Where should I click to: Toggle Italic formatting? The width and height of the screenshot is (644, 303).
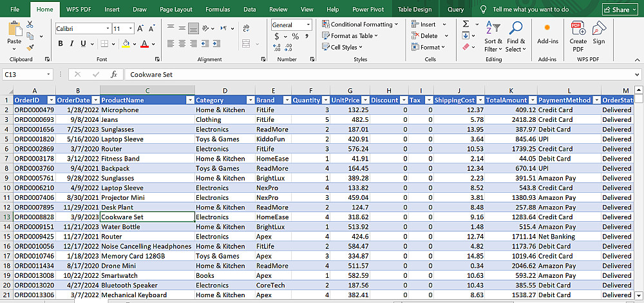coord(72,44)
